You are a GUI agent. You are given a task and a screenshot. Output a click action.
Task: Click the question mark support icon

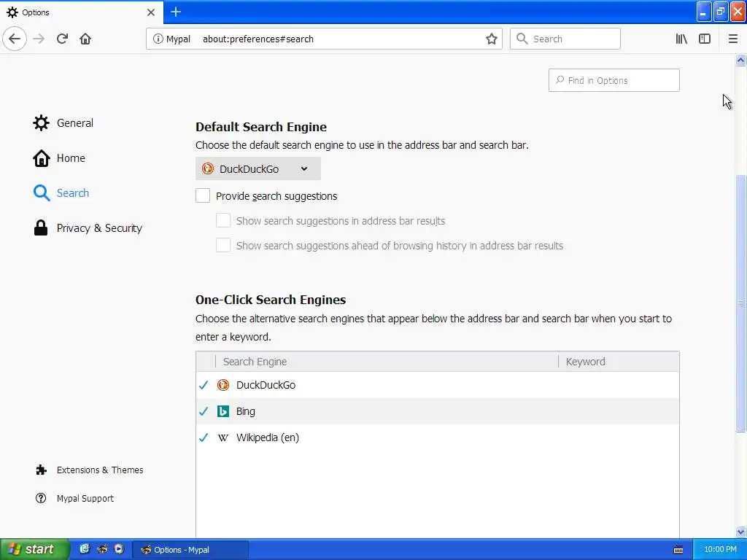click(41, 498)
